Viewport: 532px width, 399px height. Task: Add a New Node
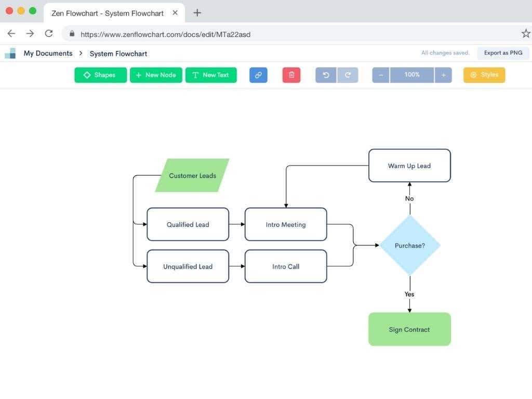click(x=156, y=75)
